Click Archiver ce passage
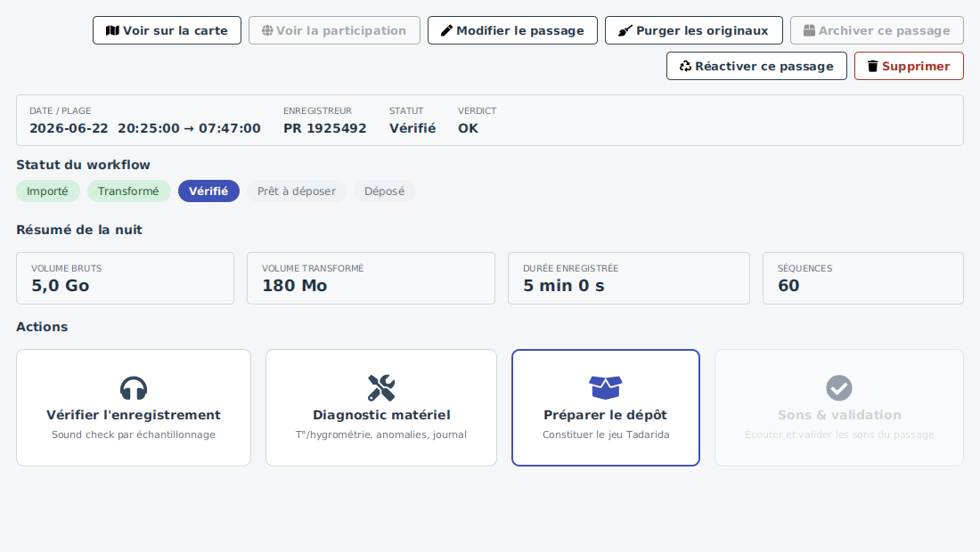Screen dimensions: 980x552 coord(877,30)
